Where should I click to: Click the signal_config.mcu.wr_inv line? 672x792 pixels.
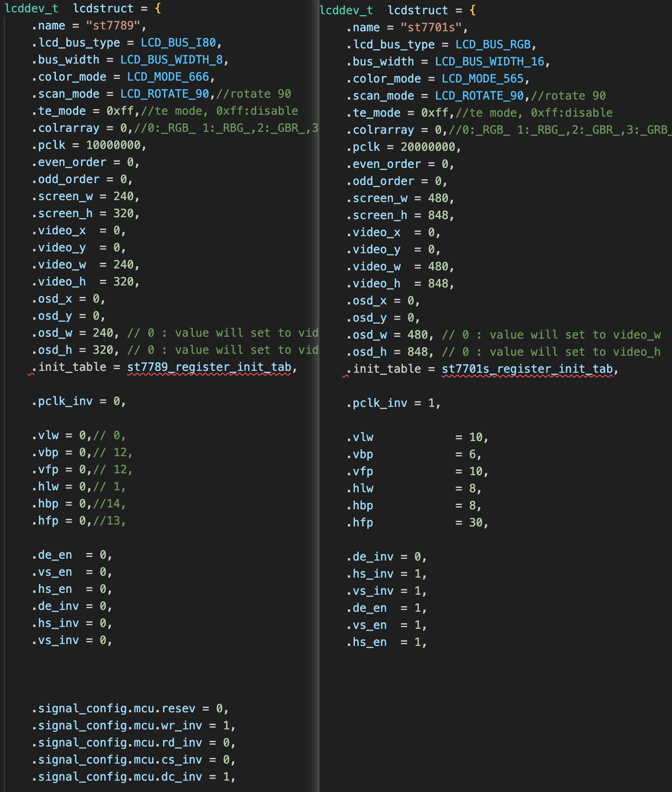(x=134, y=726)
